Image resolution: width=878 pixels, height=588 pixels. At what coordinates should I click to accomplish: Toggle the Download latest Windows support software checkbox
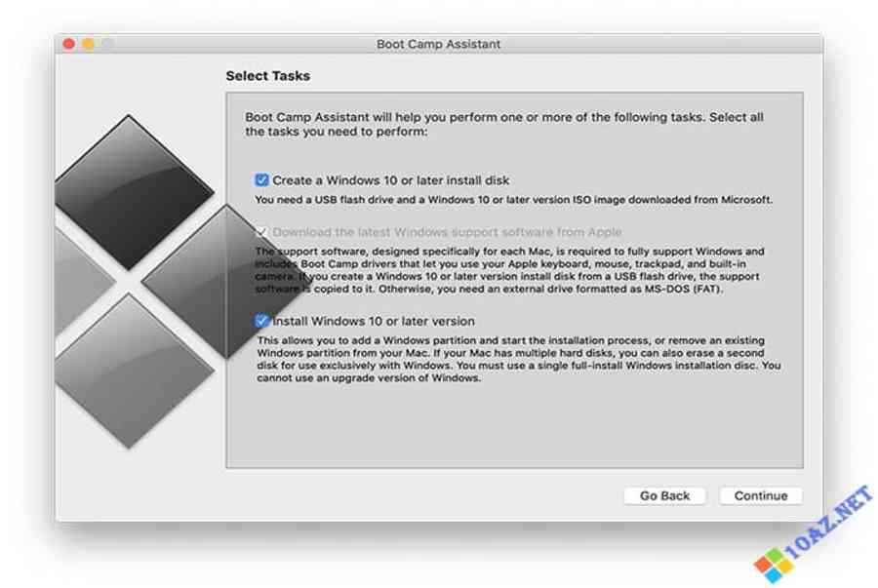[x=261, y=232]
